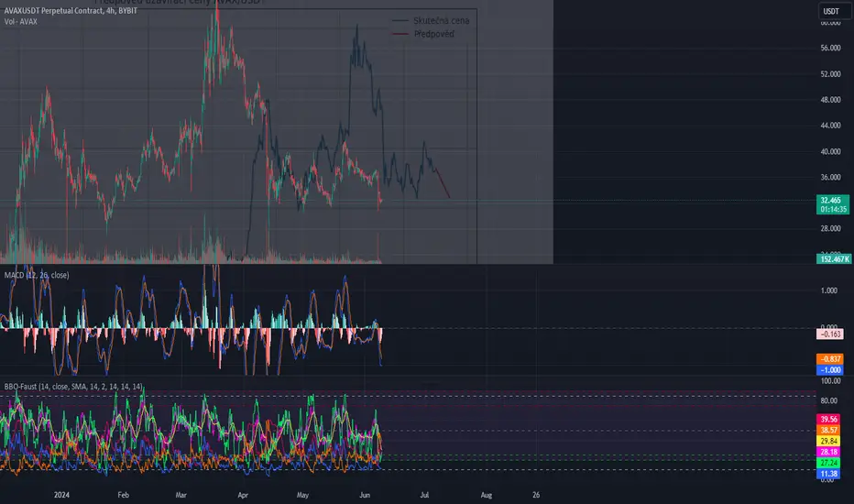The height and width of the screenshot is (504, 854).
Task: Click the Předpověď legend entry
Action: (423, 34)
